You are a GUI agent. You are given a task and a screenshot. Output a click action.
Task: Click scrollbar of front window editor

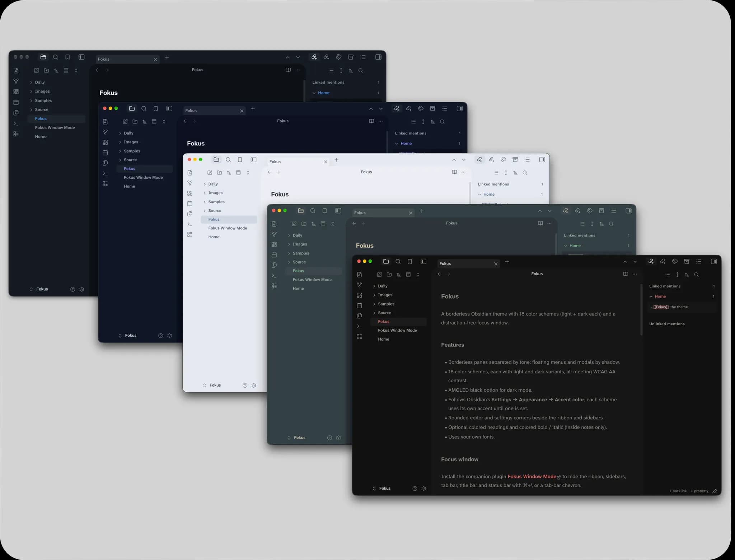click(641, 309)
